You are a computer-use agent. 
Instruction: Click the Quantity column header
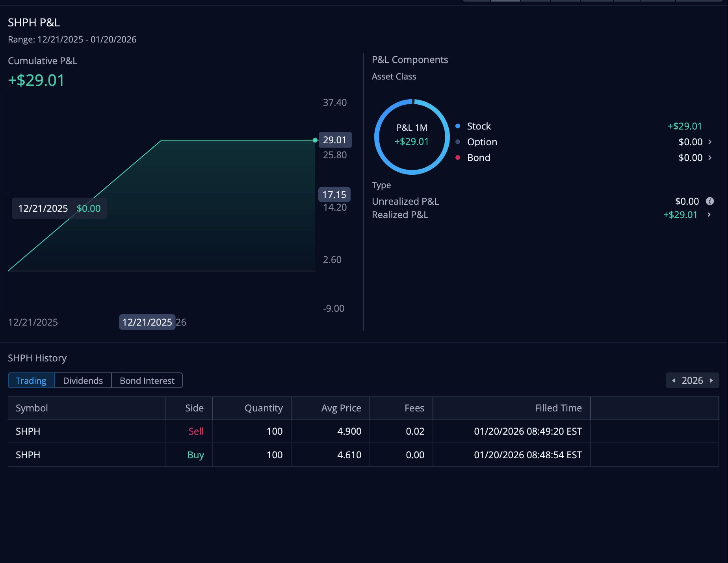point(263,408)
